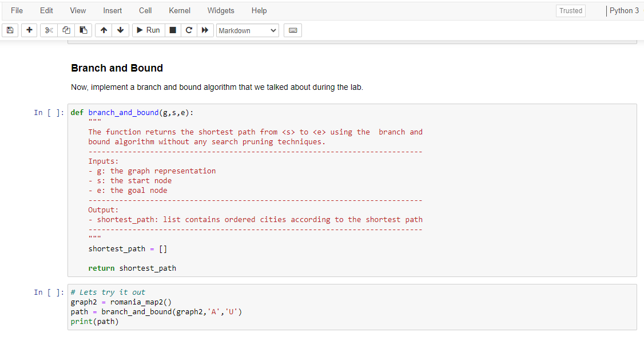Copy the selected cells

coord(66,30)
